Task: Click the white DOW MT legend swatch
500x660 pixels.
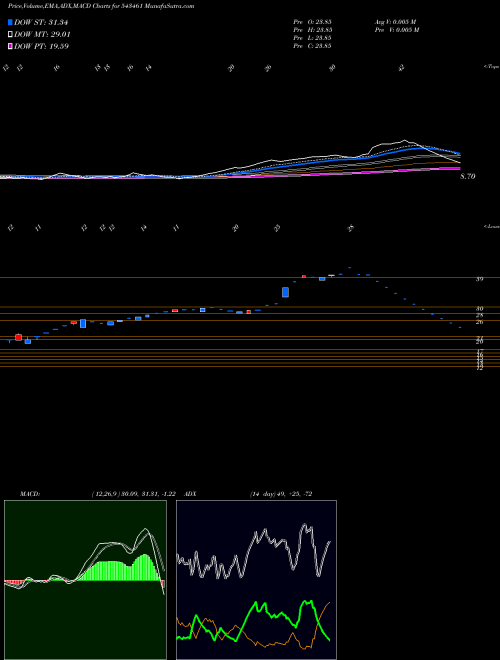Action: pyautogui.click(x=11, y=35)
